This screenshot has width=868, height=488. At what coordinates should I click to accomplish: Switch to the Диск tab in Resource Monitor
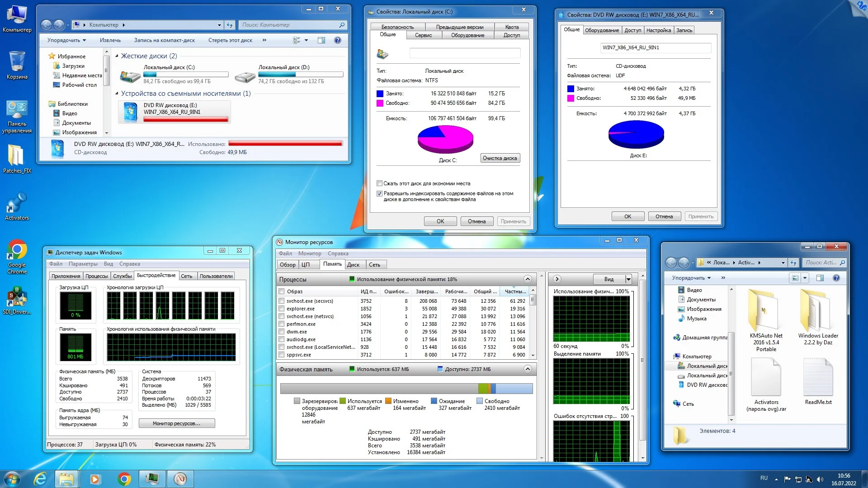coord(353,265)
